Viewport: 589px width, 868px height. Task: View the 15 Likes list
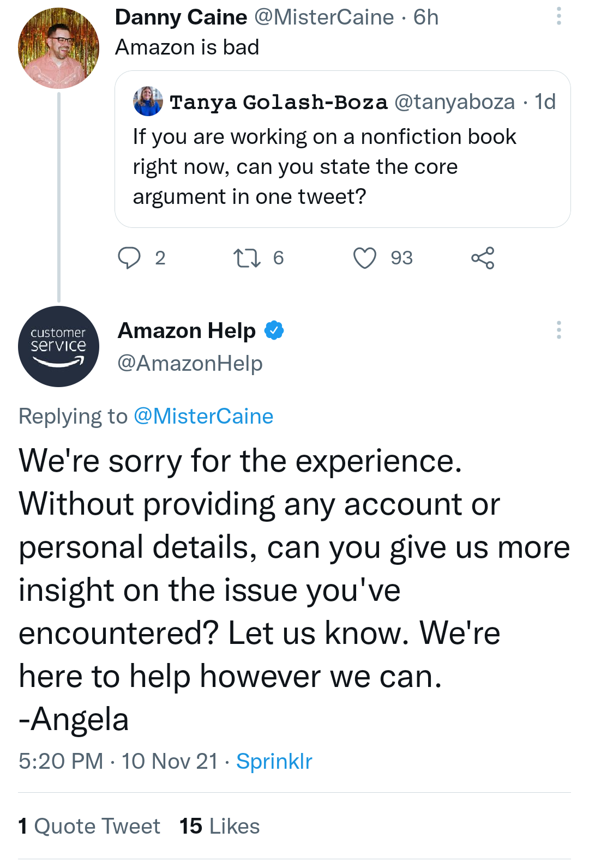219,826
